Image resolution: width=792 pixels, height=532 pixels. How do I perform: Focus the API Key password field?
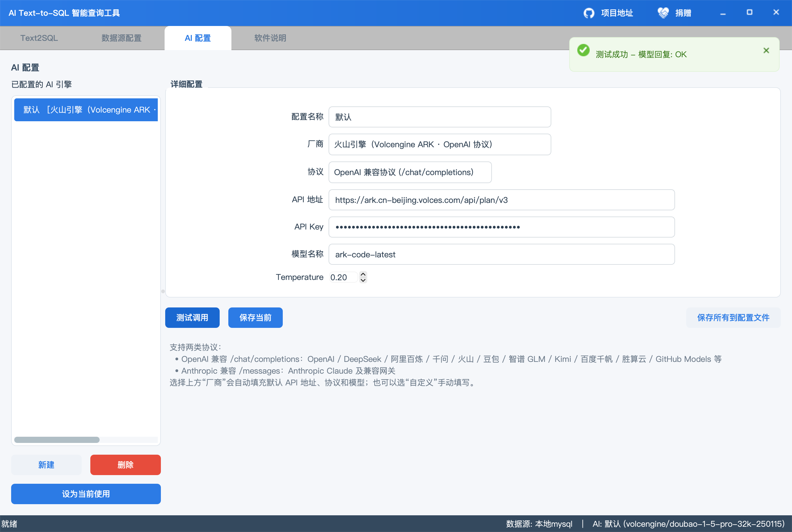pyautogui.click(x=501, y=227)
